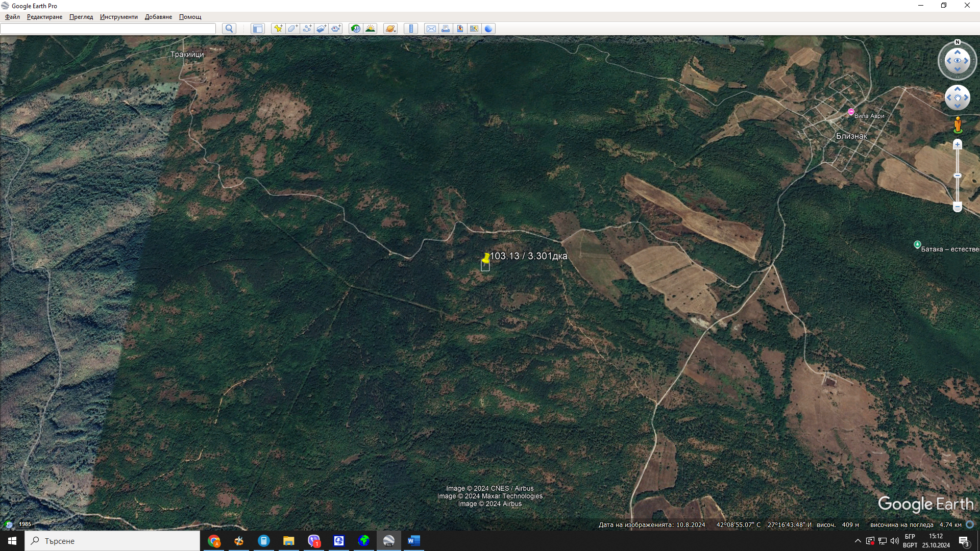Image resolution: width=980 pixels, height=551 pixels.
Task: Add a path from the toolbar
Action: (x=307, y=29)
